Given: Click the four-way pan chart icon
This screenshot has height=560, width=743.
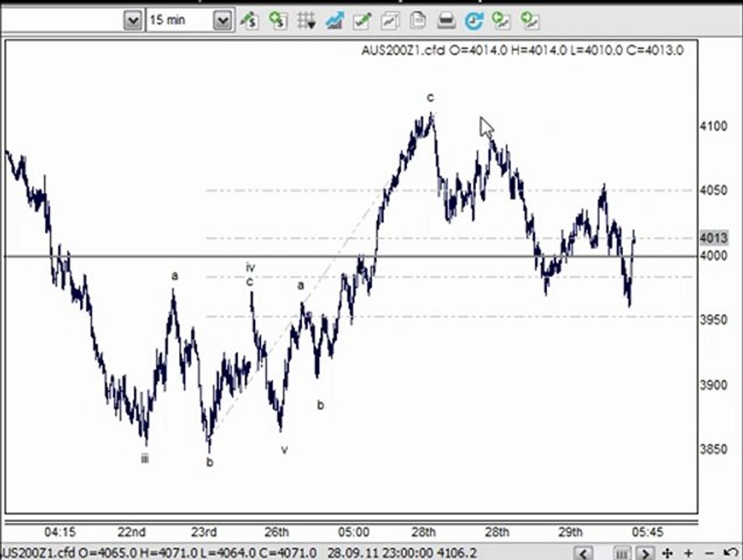Looking at the screenshot, I should (668, 553).
